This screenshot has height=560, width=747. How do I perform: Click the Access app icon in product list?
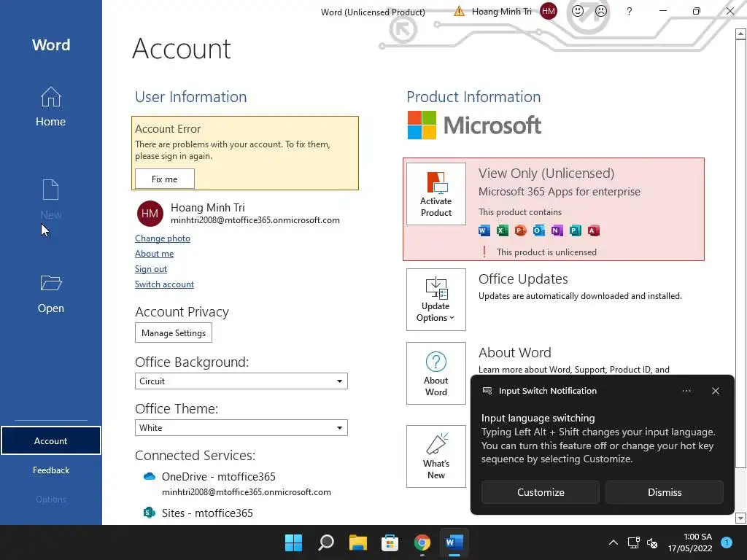(x=593, y=231)
